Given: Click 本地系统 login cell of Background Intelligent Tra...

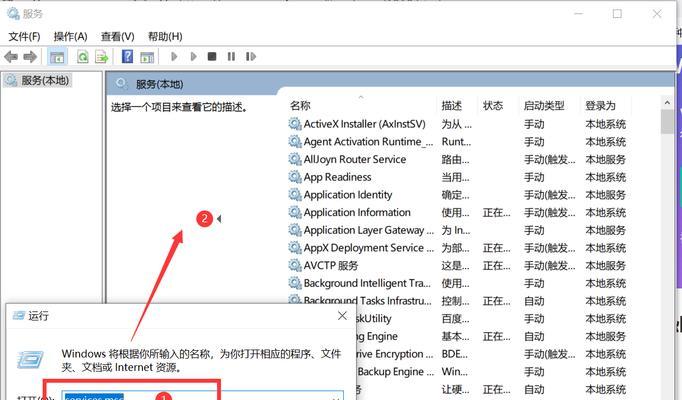Looking at the screenshot, I should tap(605, 283).
